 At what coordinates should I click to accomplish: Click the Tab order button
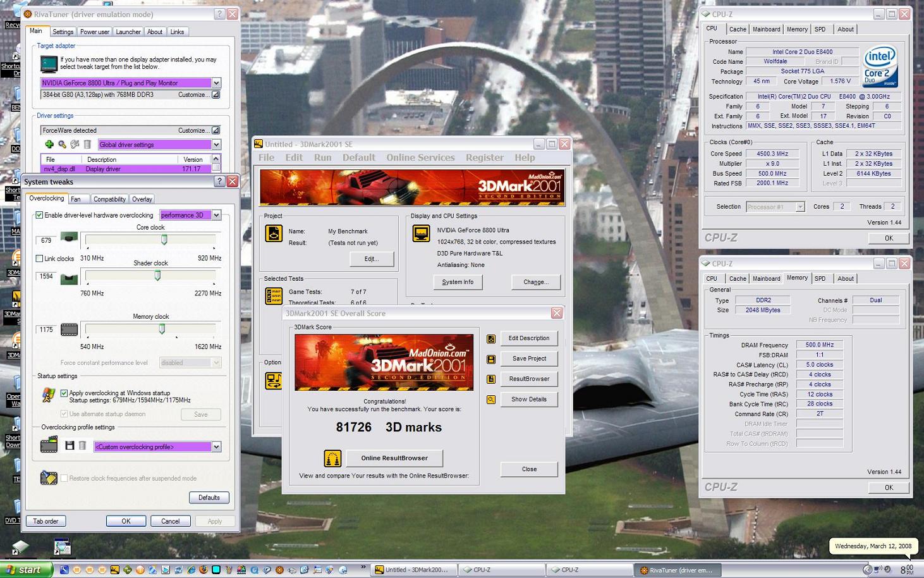coord(46,521)
